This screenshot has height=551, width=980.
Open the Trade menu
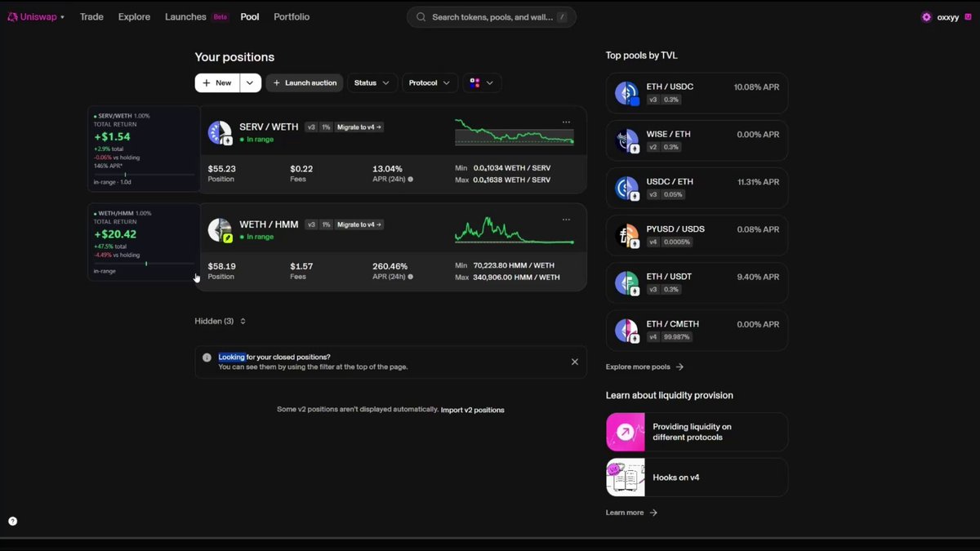(x=91, y=17)
